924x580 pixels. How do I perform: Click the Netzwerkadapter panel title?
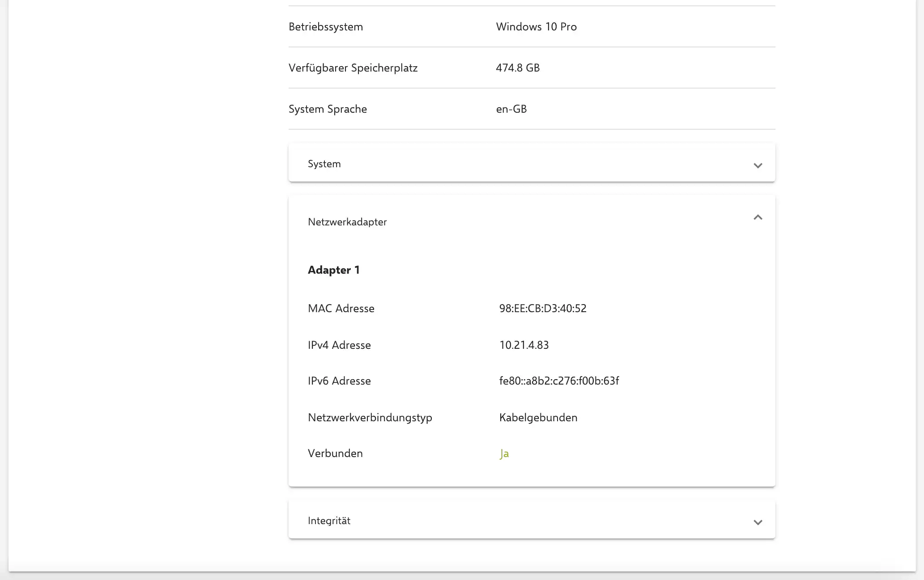tap(347, 222)
